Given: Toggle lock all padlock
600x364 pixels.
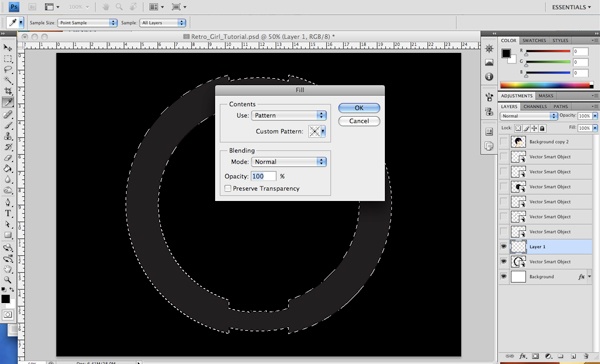Looking at the screenshot, I should (x=542, y=128).
